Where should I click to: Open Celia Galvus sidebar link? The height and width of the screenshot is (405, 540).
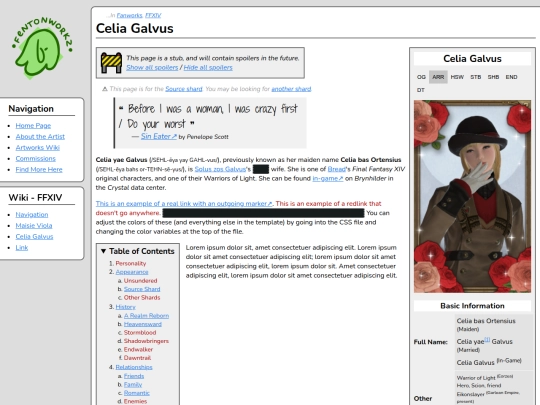click(x=34, y=237)
